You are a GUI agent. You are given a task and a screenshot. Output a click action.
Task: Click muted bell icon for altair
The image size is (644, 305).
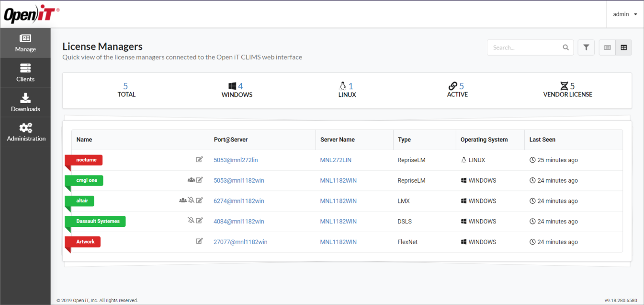tap(192, 200)
